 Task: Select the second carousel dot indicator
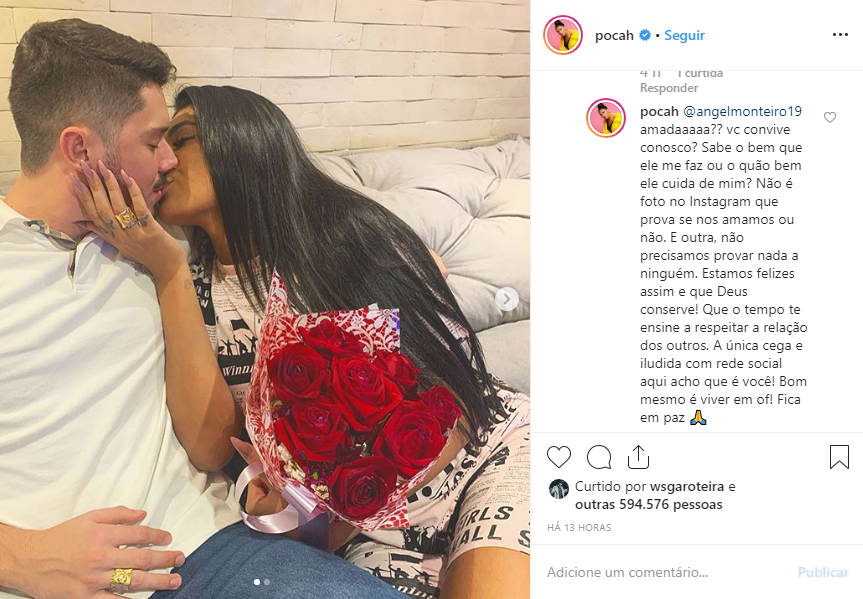267,582
